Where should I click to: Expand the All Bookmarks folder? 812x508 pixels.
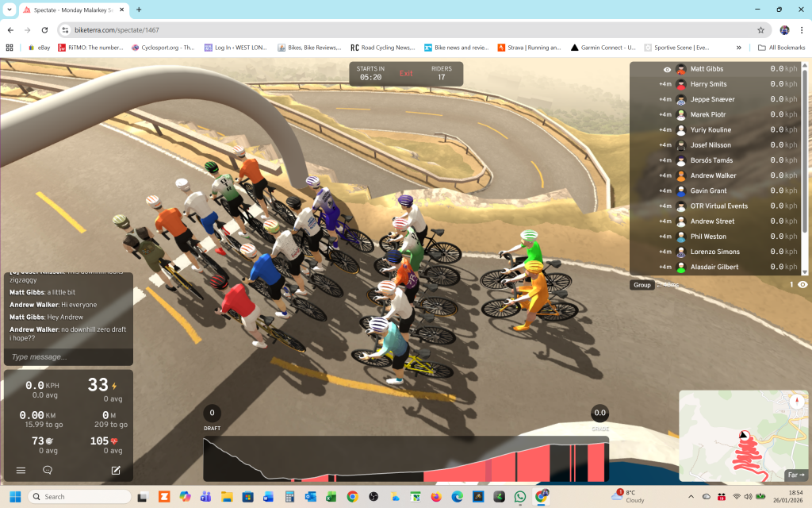[781, 48]
